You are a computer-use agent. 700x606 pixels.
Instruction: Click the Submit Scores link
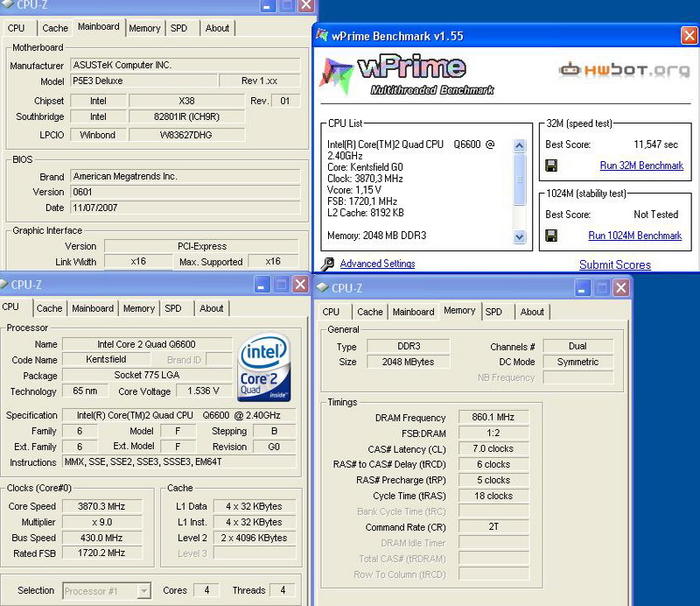pos(615,264)
